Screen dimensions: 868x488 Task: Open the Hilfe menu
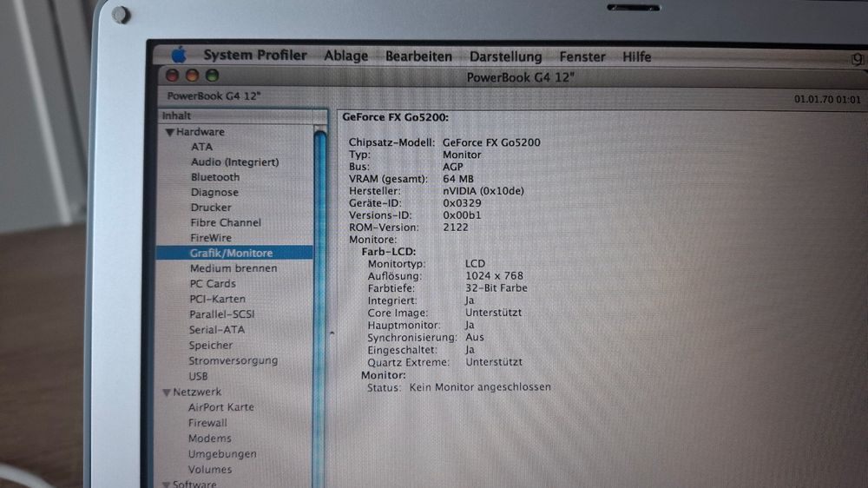[636, 56]
